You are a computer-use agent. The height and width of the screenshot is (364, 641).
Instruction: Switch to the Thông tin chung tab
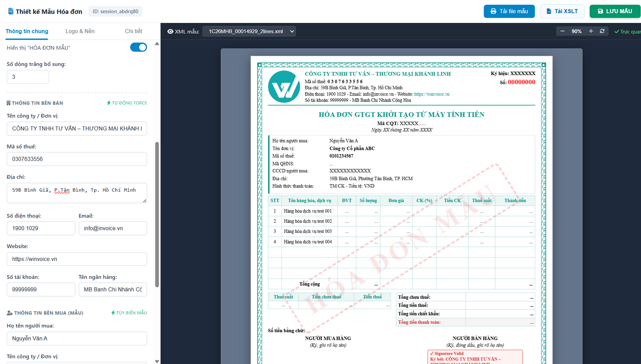pos(27,31)
